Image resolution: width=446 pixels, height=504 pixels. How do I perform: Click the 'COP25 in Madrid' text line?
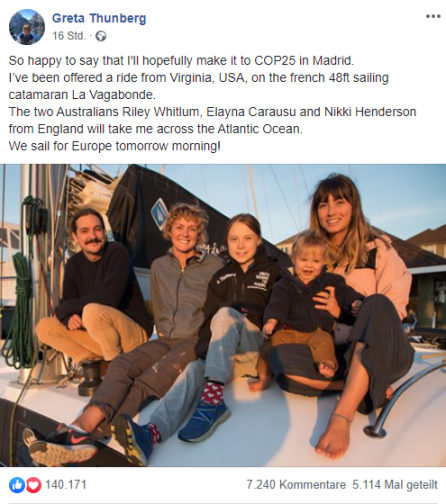(181, 61)
